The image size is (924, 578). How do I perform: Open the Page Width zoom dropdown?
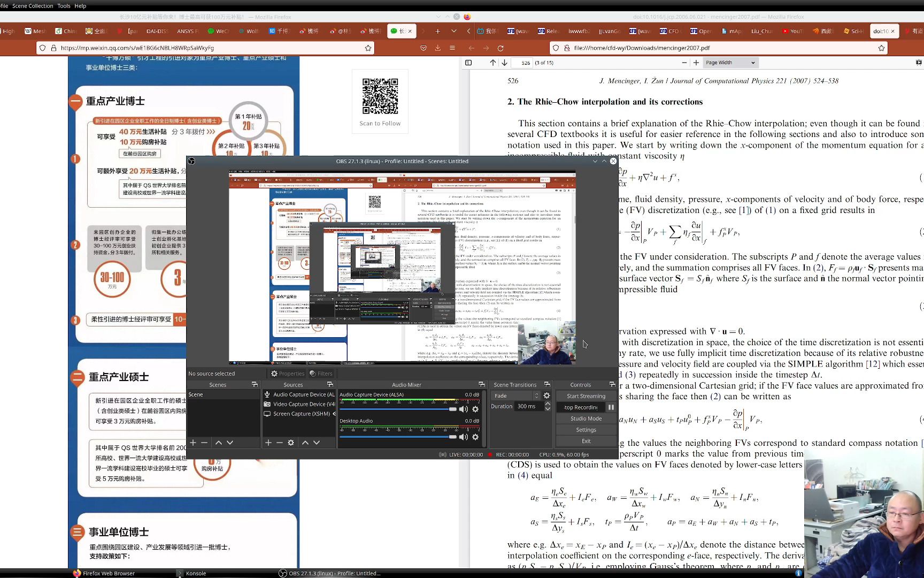point(730,63)
